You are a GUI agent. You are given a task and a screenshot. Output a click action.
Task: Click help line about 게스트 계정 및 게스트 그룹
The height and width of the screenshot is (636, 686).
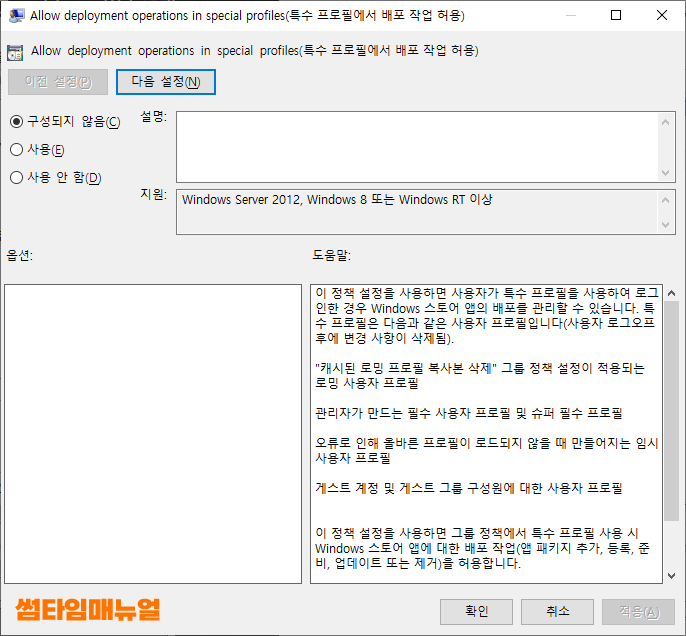469,488
